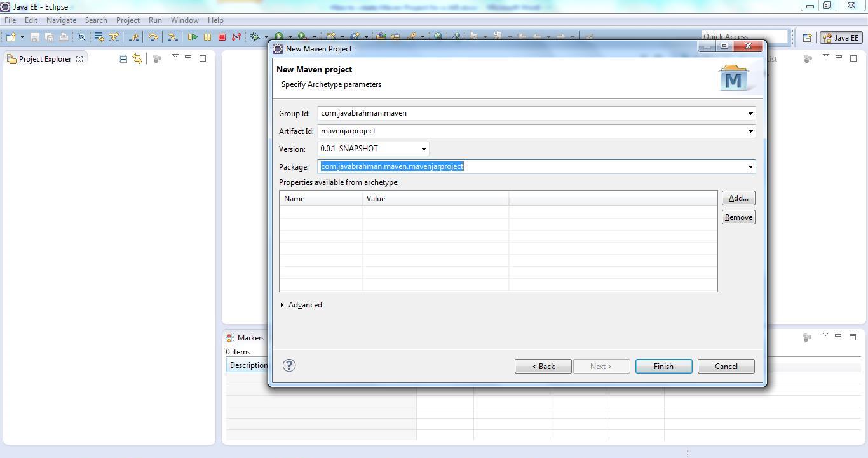
Task: Click the Save toolbar icon
Action: tap(34, 37)
